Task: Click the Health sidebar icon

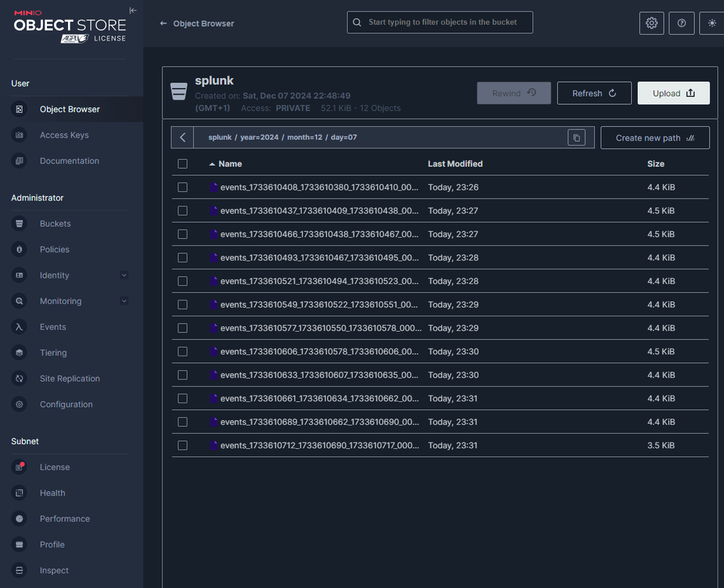Action: [20, 493]
